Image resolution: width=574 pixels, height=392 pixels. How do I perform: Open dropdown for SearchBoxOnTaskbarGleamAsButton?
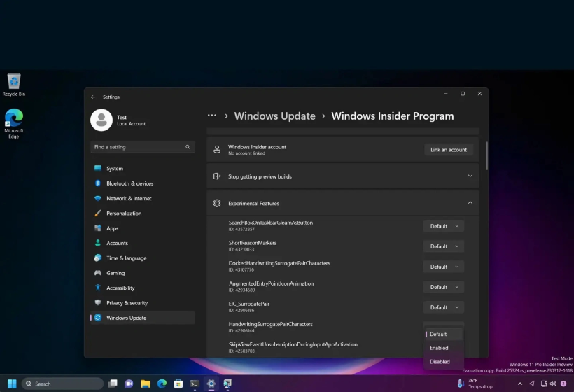(x=443, y=226)
